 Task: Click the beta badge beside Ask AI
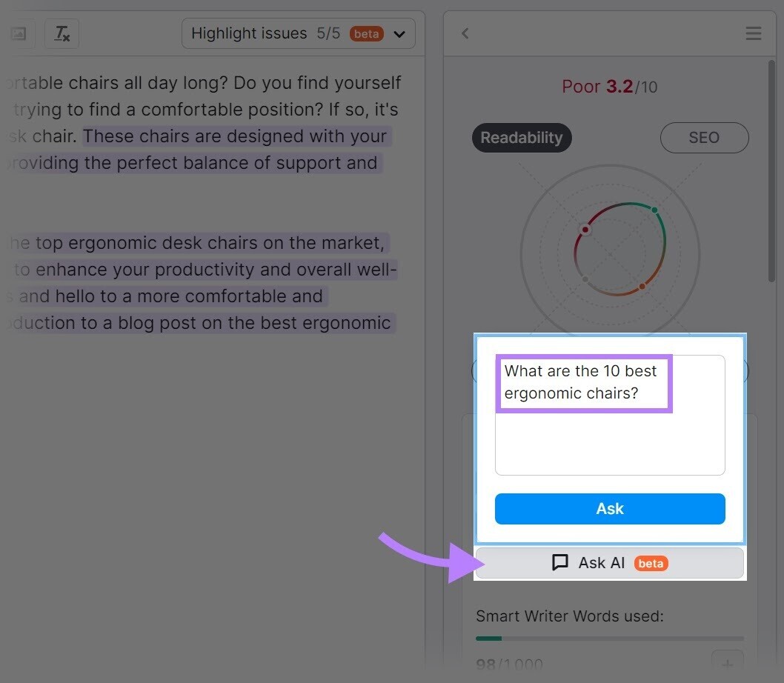coord(651,563)
